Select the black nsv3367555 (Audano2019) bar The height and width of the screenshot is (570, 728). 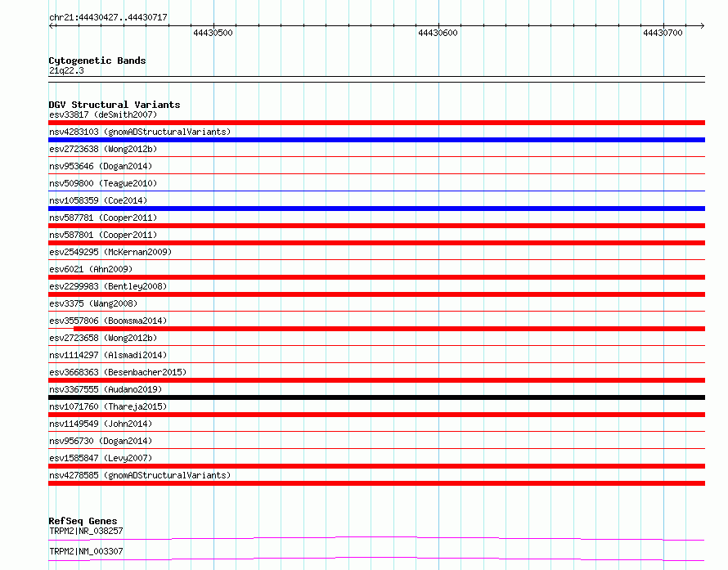pyautogui.click(x=376, y=397)
